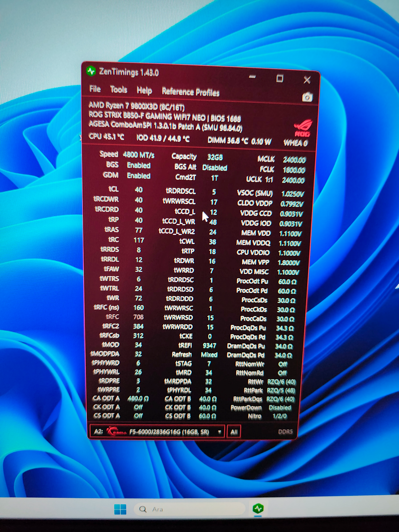Image resolution: width=399 pixels, height=532 pixels.
Task: Click the "tRDRDSCL" timing label
Action: pyautogui.click(x=181, y=191)
